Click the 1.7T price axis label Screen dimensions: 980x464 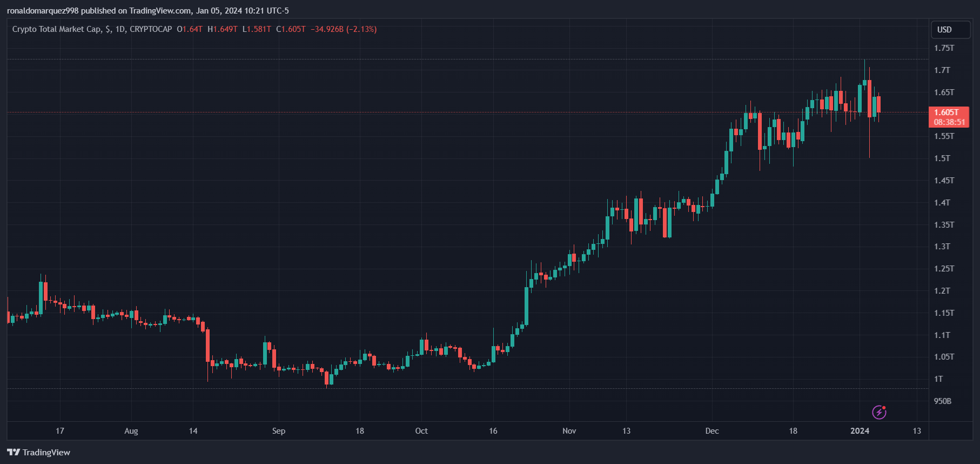942,70
